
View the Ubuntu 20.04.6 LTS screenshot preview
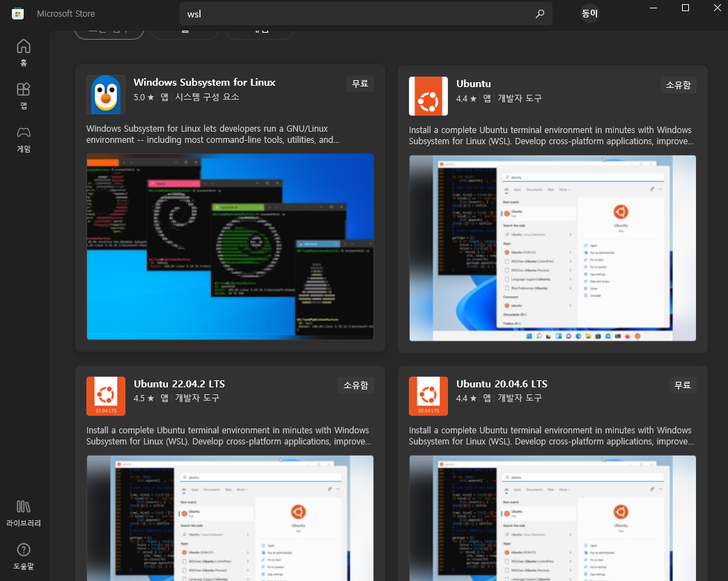click(x=552, y=518)
